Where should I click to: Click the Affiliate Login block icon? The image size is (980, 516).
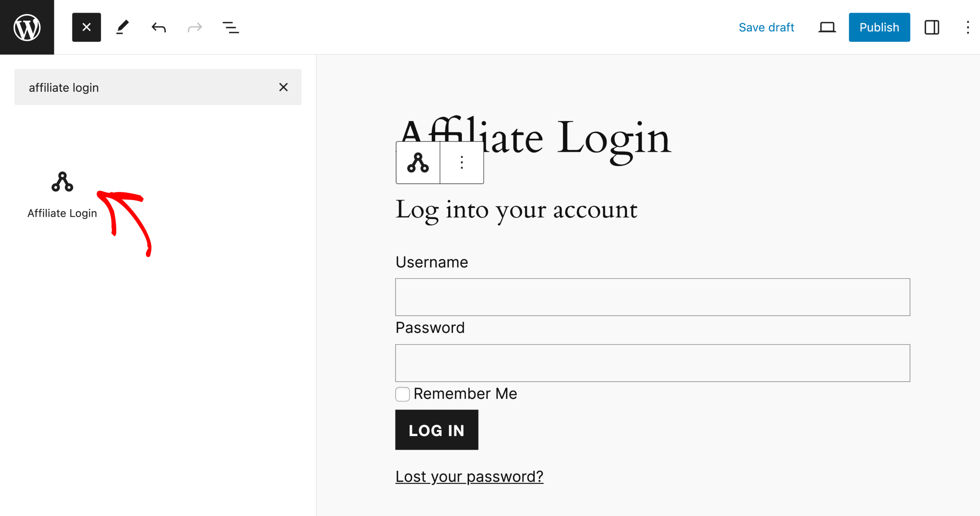(x=62, y=182)
